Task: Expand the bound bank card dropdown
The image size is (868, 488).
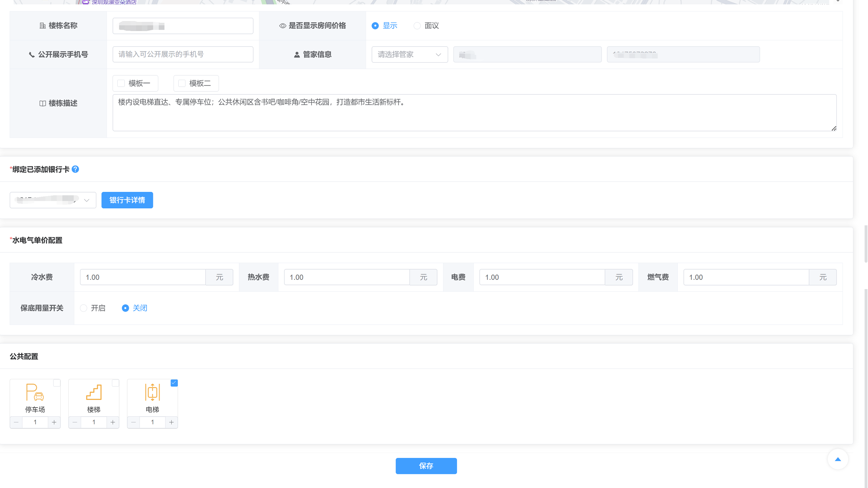Action: 53,200
